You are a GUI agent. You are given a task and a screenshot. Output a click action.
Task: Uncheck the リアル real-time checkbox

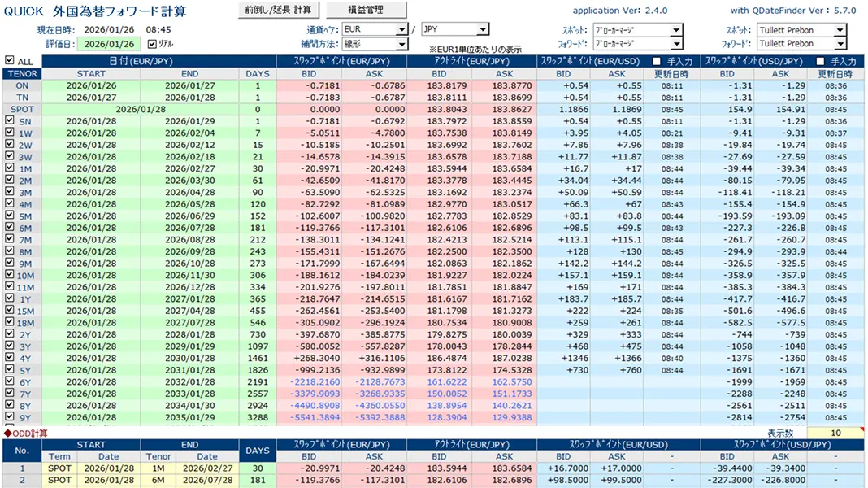click(152, 44)
